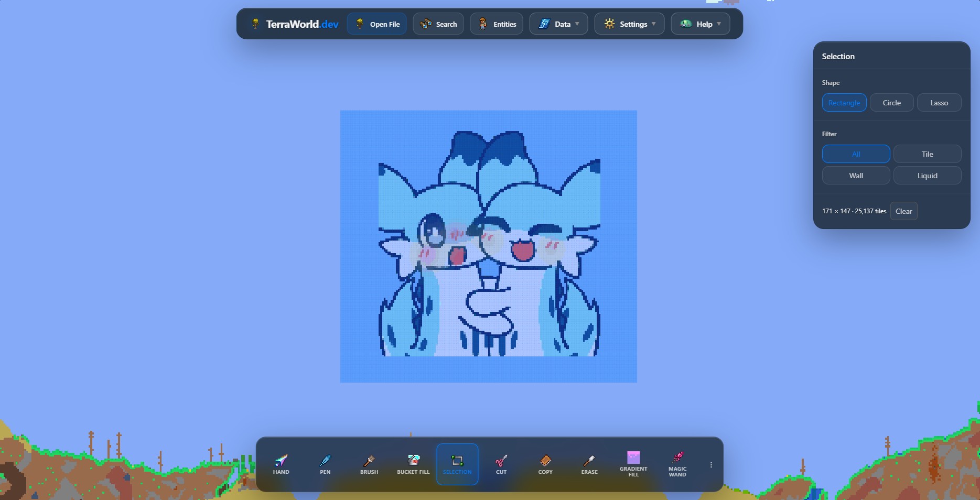The height and width of the screenshot is (500, 980).
Task: Clear the current selection
Action: click(x=903, y=211)
